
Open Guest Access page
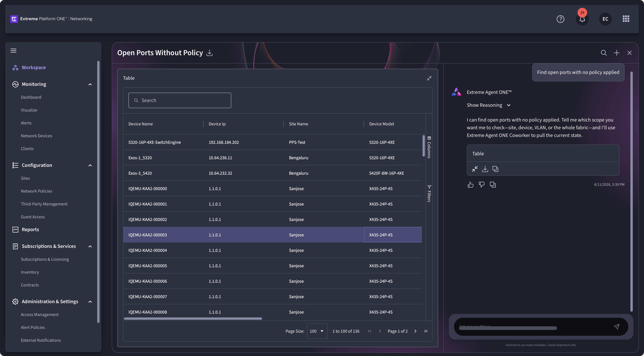33,217
